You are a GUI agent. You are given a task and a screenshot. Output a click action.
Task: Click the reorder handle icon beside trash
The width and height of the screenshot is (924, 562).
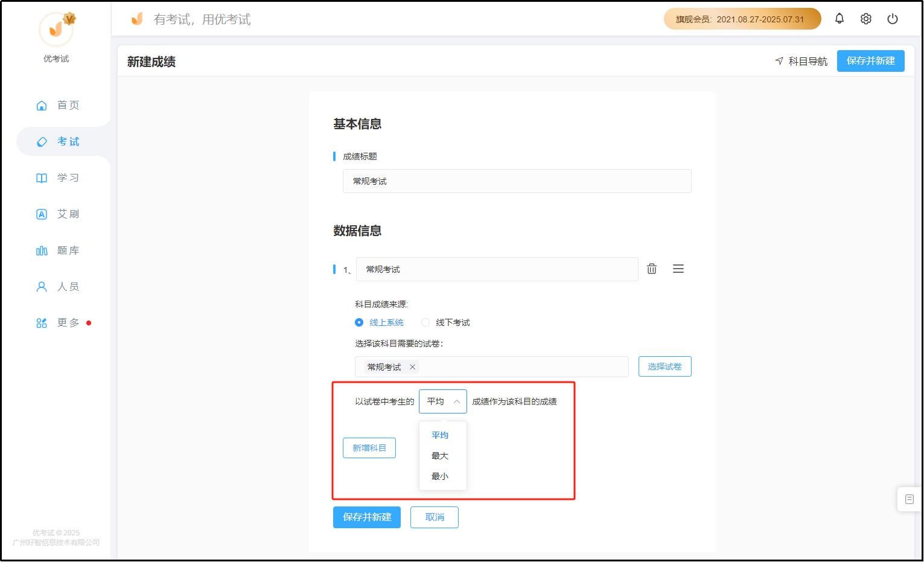[678, 268]
